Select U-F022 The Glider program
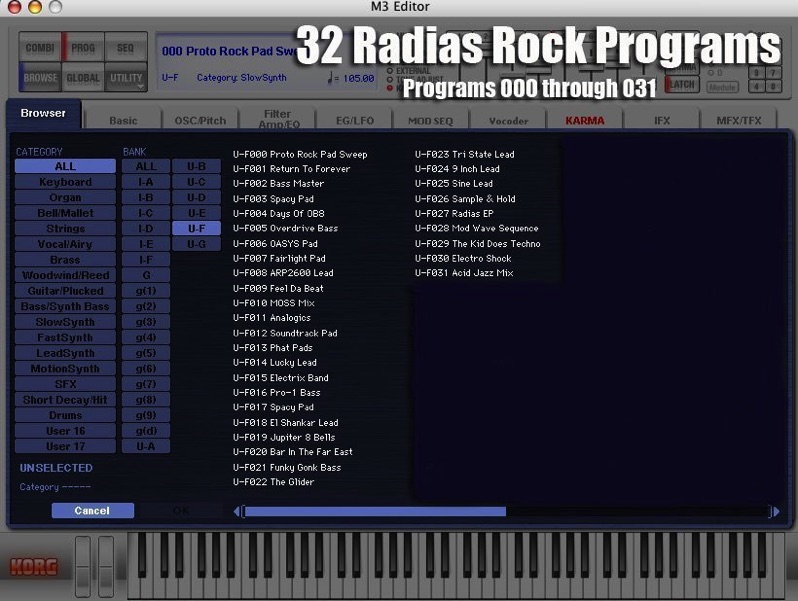 (x=273, y=481)
